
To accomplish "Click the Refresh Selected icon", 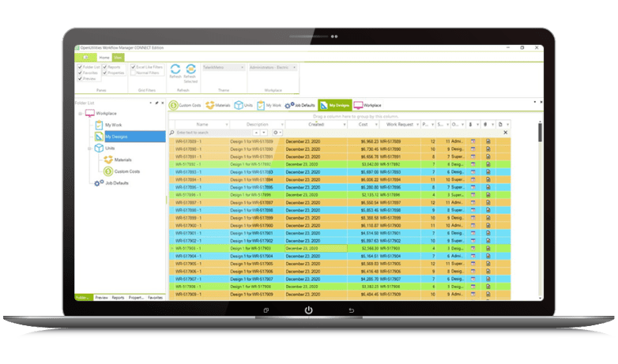I will tap(190, 70).
